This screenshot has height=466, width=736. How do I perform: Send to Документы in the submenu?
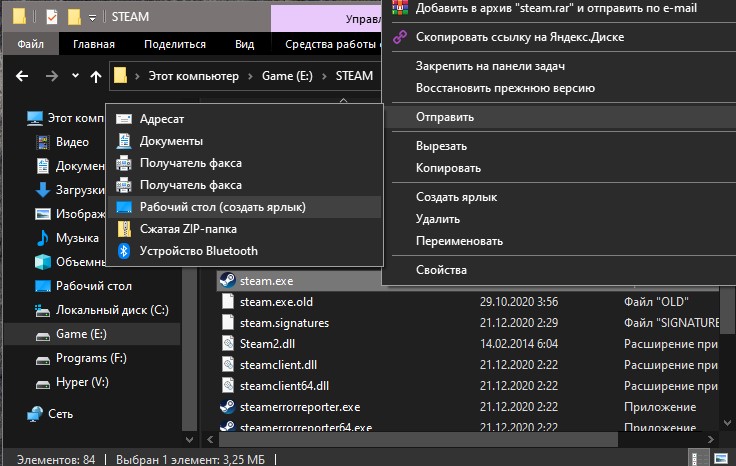click(x=244, y=141)
